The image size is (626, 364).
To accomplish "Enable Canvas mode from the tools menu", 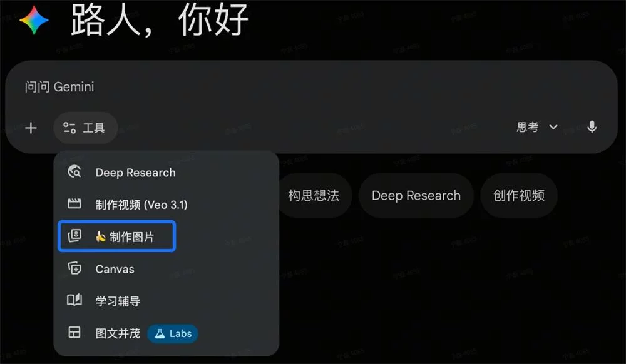I will (x=116, y=268).
